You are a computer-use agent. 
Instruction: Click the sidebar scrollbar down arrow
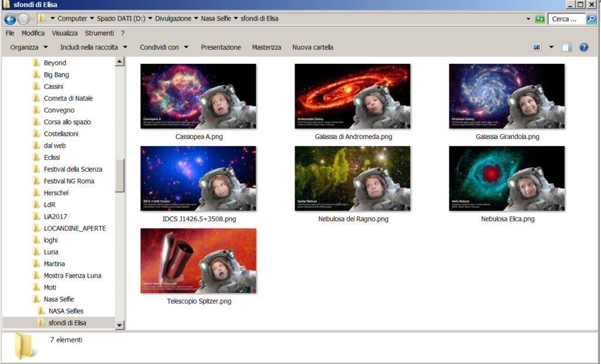click(x=120, y=325)
